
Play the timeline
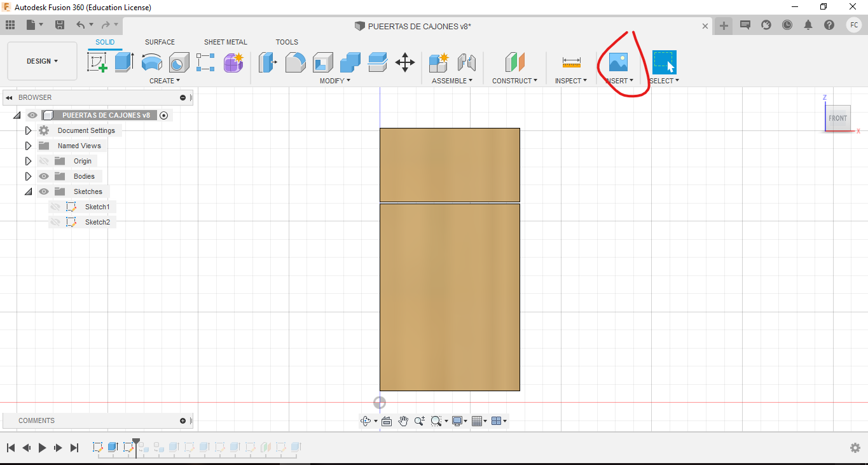[x=42, y=448]
